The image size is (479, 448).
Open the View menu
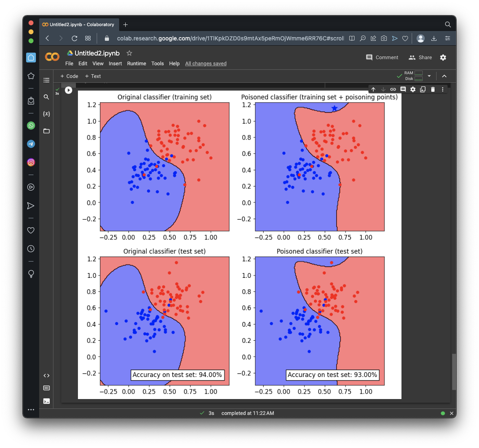pyautogui.click(x=98, y=64)
